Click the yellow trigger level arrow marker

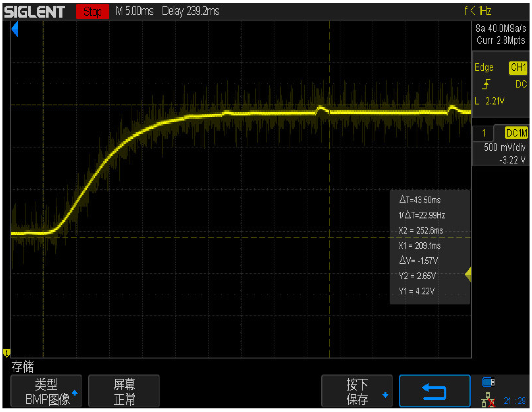click(x=468, y=274)
